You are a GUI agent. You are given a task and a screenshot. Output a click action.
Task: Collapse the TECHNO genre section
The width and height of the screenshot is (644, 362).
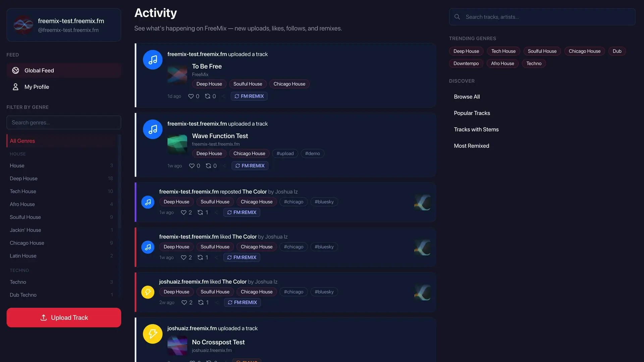(19, 270)
